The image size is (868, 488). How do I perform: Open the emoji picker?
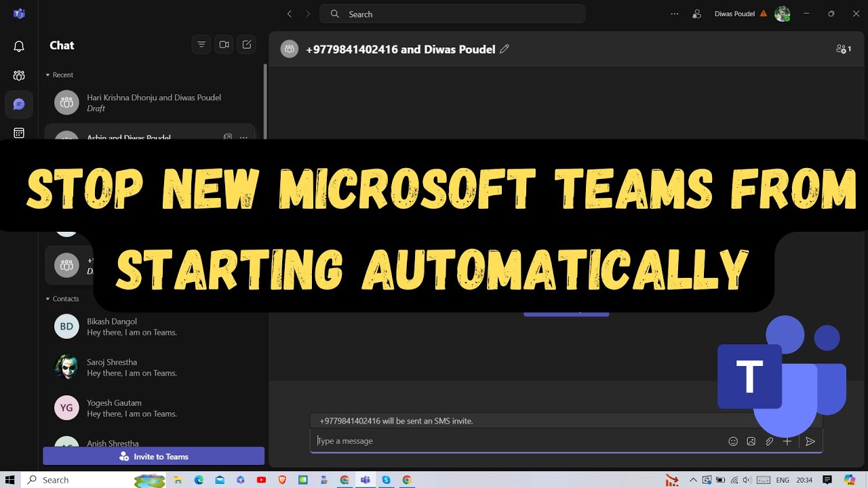[x=733, y=441]
